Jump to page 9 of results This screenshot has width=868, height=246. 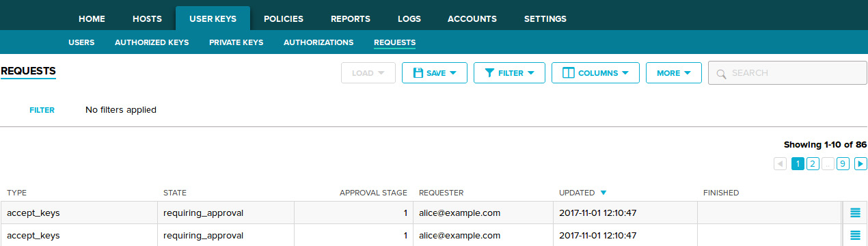pos(843,163)
